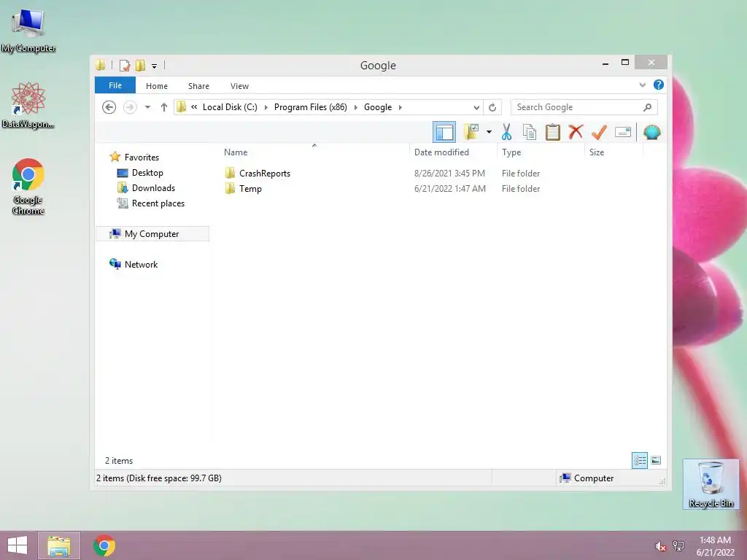Go back with the Back arrow
The image size is (747, 560).
tap(109, 107)
